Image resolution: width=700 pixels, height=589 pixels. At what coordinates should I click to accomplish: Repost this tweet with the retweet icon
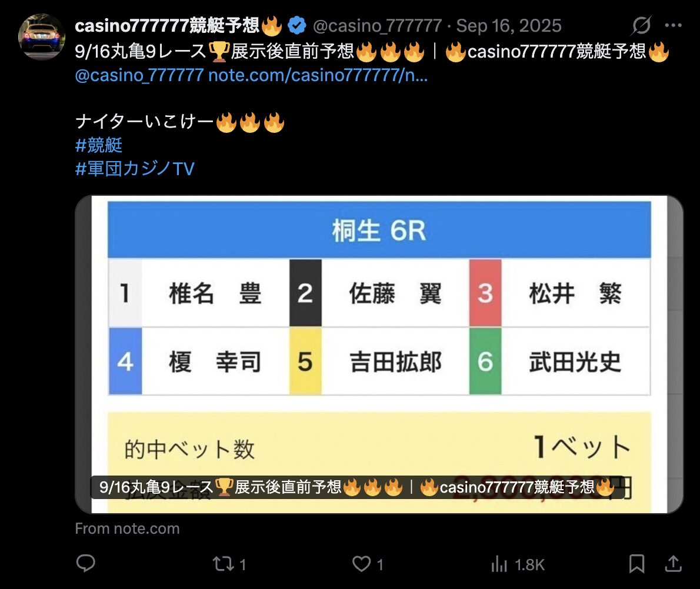[223, 564]
